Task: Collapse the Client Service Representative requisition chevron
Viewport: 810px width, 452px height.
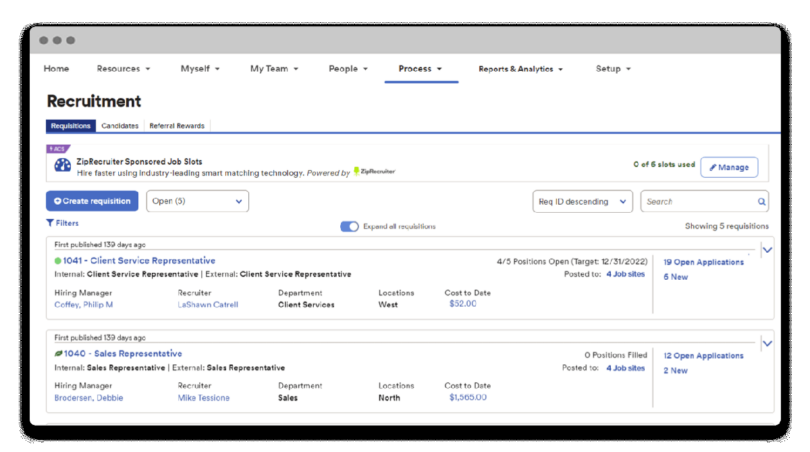Action: [x=767, y=250]
